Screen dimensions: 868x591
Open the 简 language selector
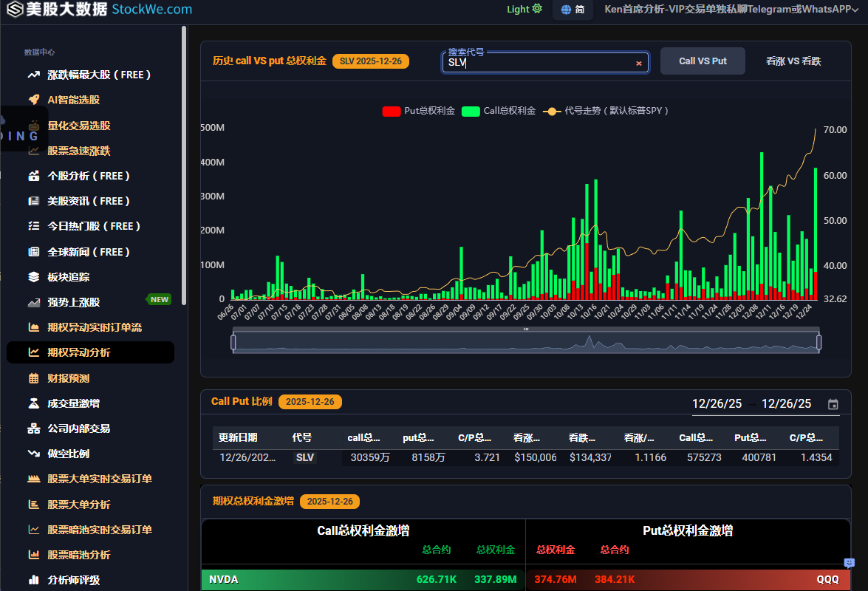573,10
